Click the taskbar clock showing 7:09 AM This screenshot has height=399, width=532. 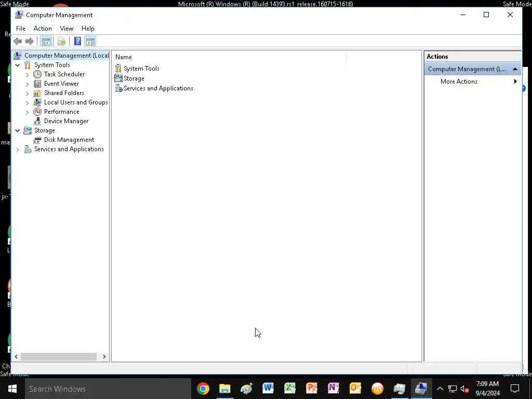click(487, 389)
